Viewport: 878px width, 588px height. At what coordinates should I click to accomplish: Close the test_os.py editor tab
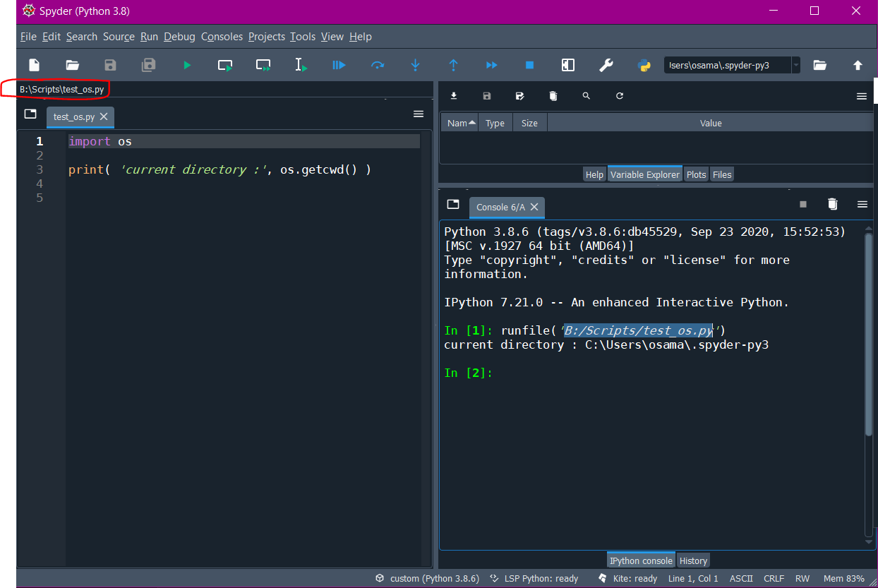(104, 116)
